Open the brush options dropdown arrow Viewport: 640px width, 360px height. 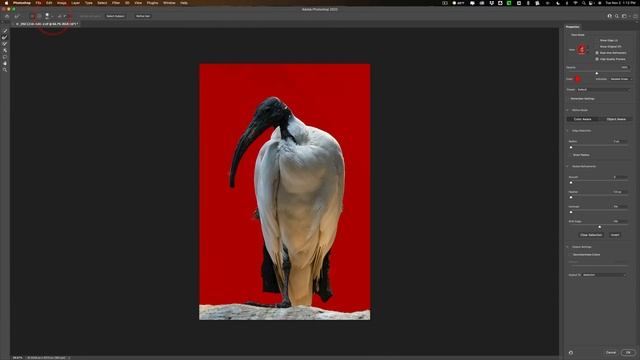52,16
